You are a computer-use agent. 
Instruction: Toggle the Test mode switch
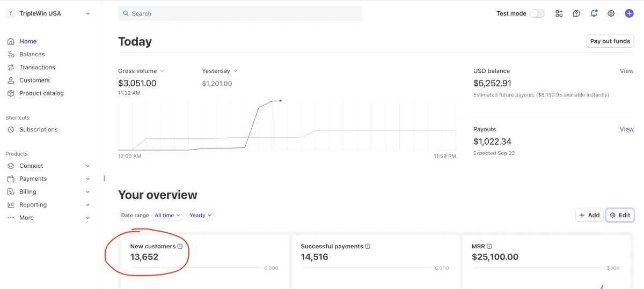(x=537, y=13)
